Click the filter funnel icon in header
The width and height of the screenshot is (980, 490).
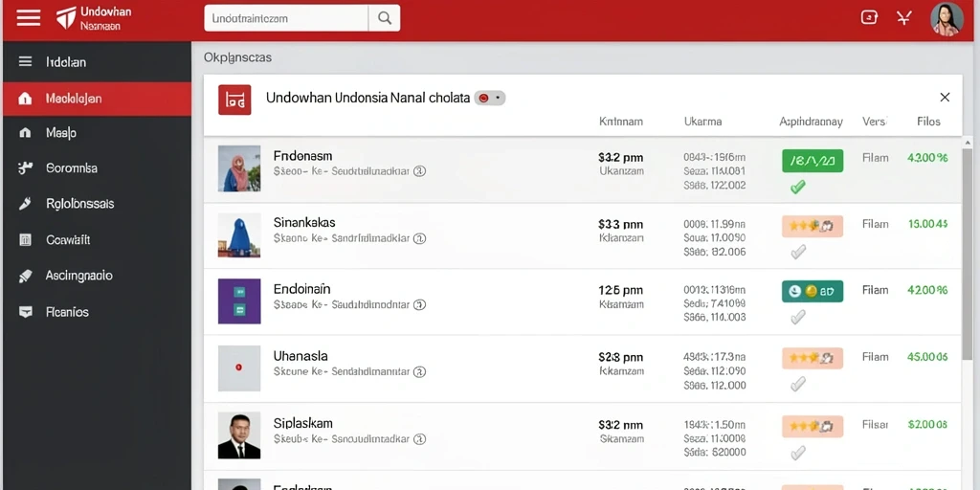pos(904,17)
